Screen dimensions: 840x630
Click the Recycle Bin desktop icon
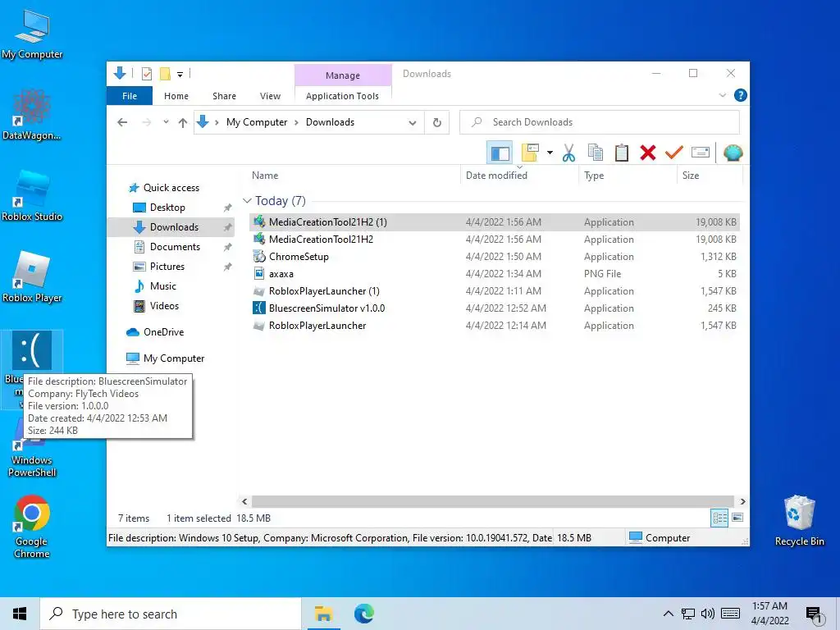pyautogui.click(x=799, y=521)
